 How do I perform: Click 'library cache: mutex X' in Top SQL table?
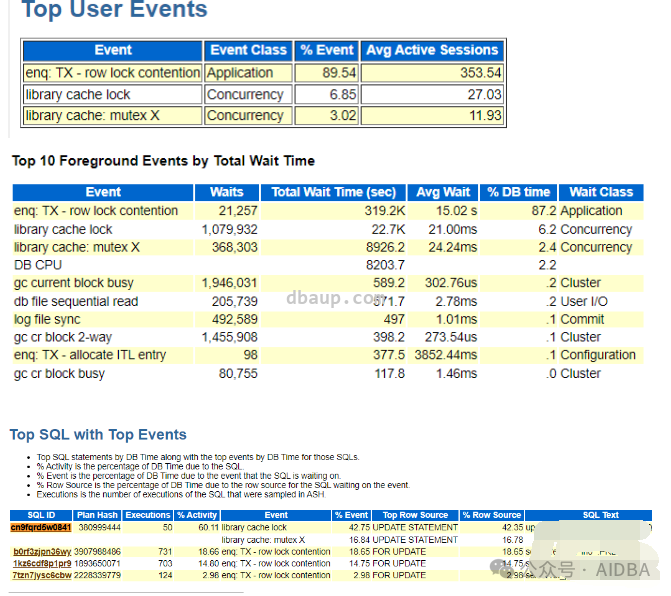(x=263, y=540)
